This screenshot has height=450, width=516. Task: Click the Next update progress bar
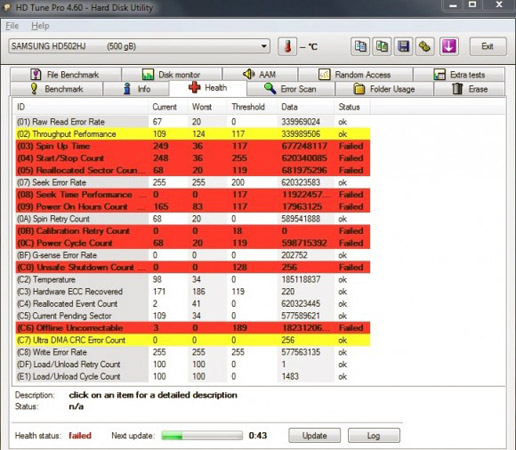click(202, 436)
